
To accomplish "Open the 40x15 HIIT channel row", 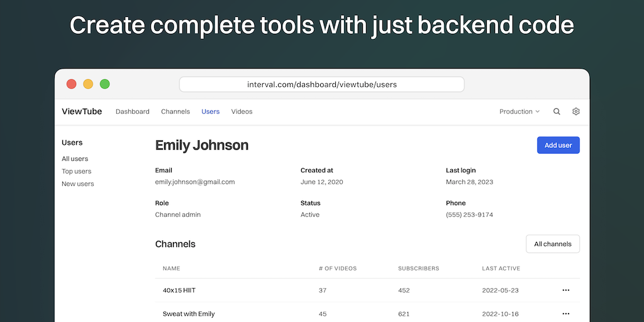I will 180,290.
